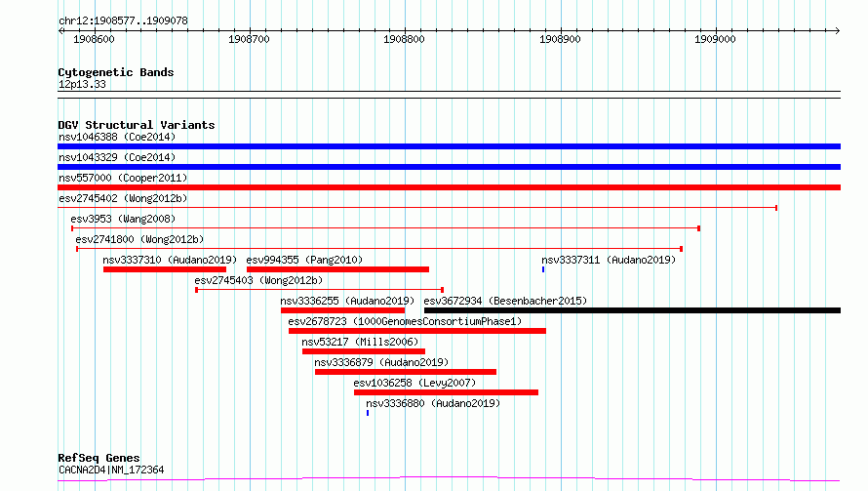
Task: Open the CACNA2D4|NM_172364 gene label
Action: pyautogui.click(x=111, y=470)
